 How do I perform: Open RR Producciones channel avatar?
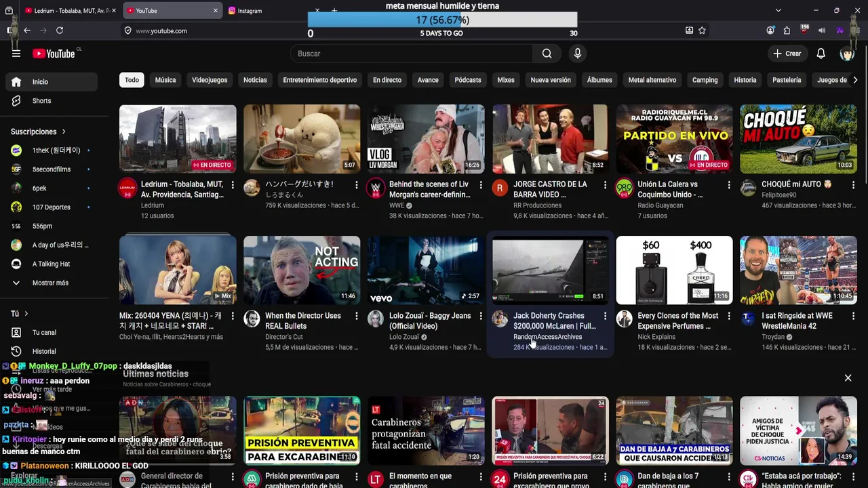click(500, 188)
